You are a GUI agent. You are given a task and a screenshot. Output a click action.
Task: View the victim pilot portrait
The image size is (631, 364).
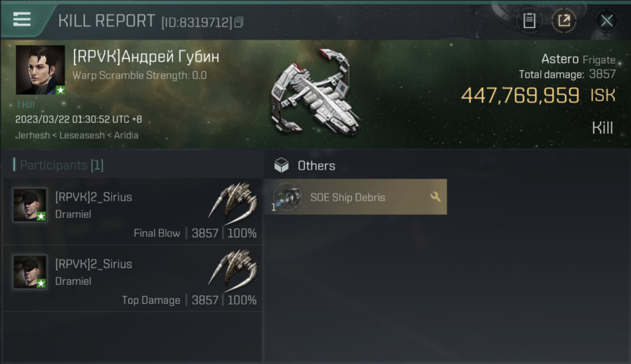[40, 70]
